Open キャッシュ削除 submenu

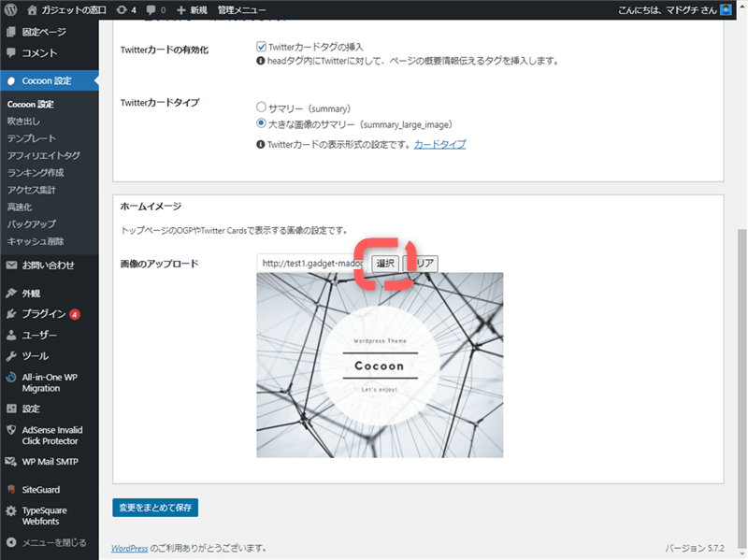[x=36, y=241]
